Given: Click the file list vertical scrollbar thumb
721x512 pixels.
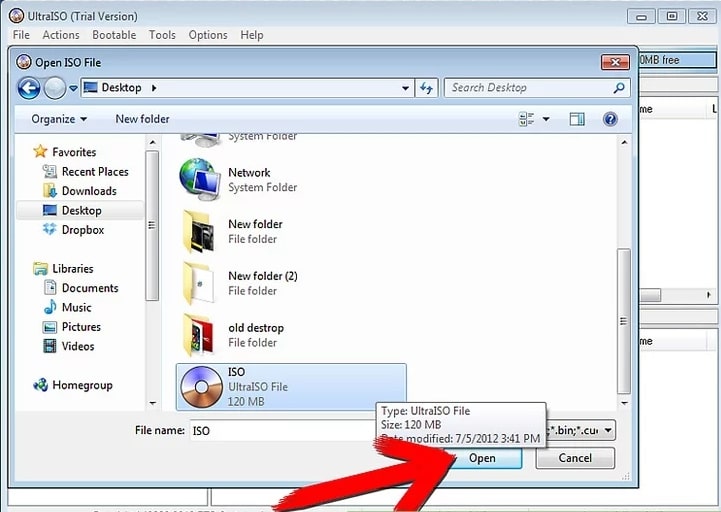Looking at the screenshot, I should tap(624, 321).
